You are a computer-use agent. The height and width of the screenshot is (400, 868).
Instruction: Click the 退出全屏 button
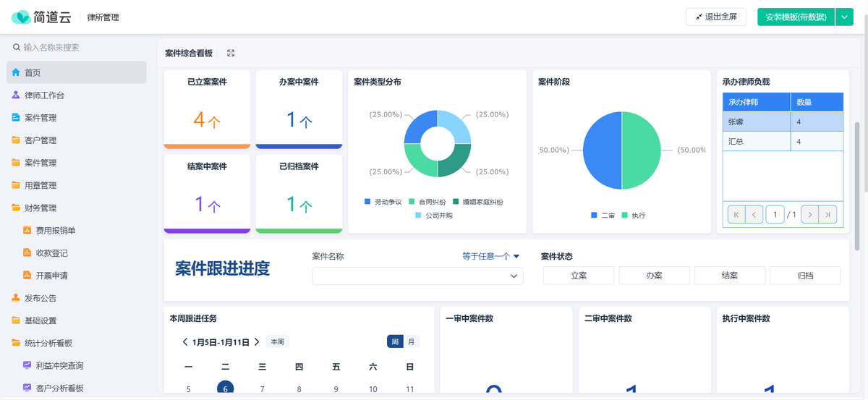[x=715, y=17]
